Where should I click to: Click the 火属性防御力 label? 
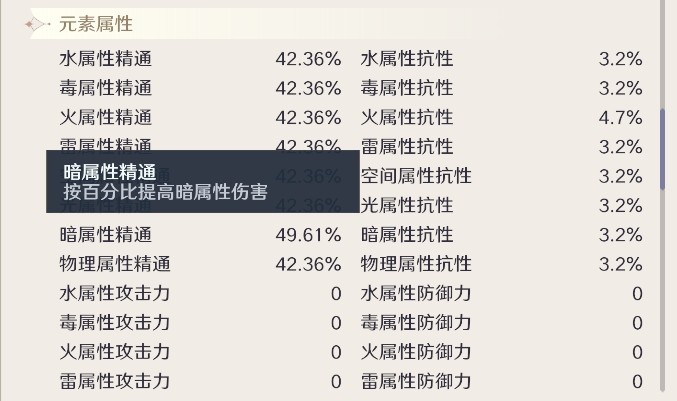[416, 353]
